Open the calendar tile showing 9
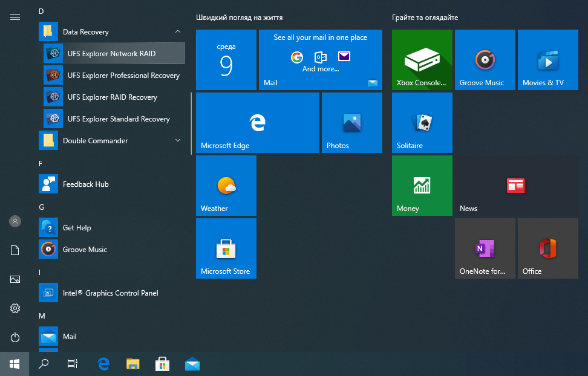This screenshot has height=376, width=588. (x=226, y=60)
